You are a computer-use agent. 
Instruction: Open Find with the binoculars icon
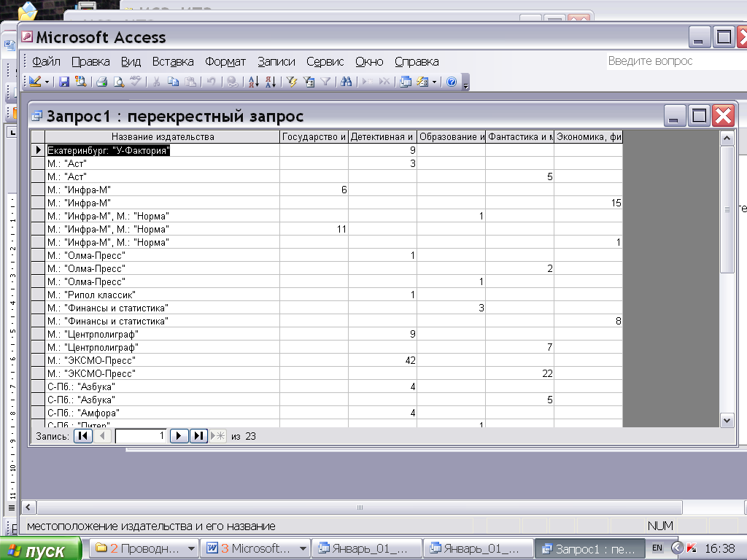pyautogui.click(x=347, y=82)
